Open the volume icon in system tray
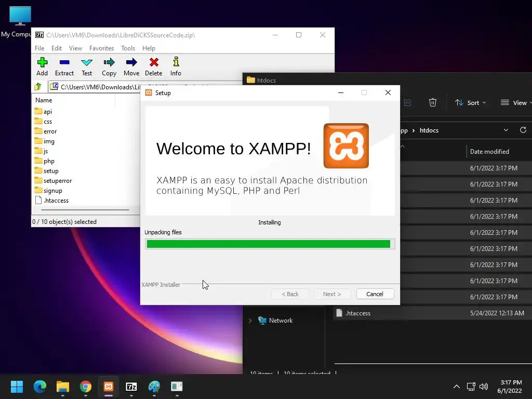Viewport: 532px width, 399px height. [484, 387]
